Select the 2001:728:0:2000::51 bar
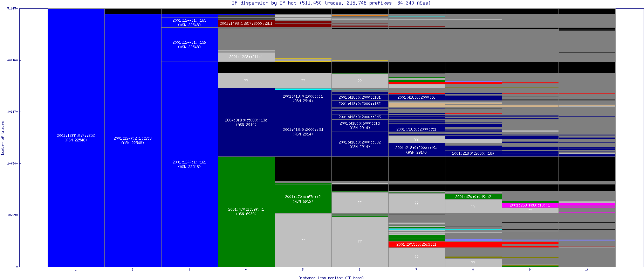This screenshot has width=644, height=280. (x=417, y=129)
